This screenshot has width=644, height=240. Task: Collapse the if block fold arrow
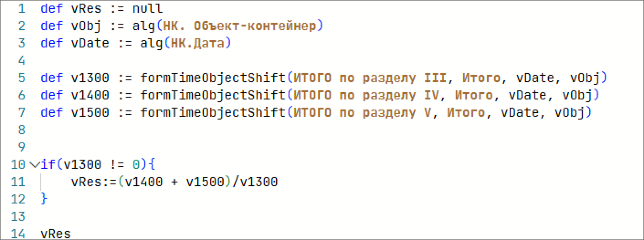(x=34, y=164)
